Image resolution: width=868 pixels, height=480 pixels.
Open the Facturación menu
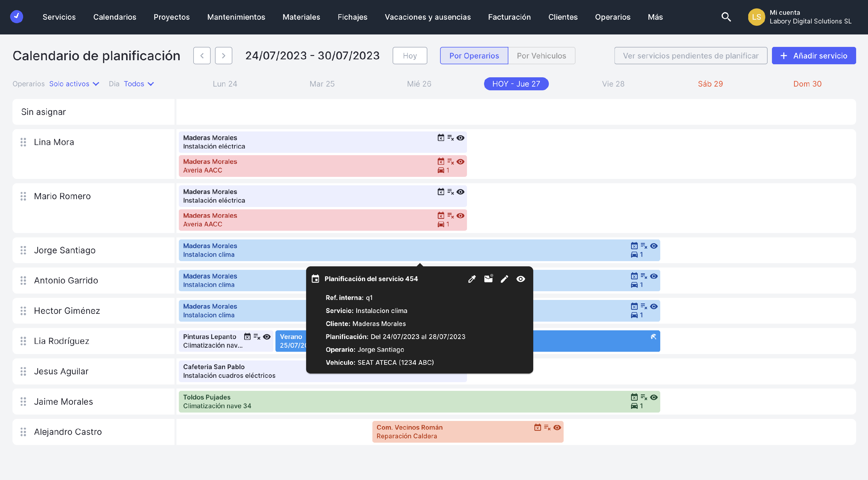point(509,17)
